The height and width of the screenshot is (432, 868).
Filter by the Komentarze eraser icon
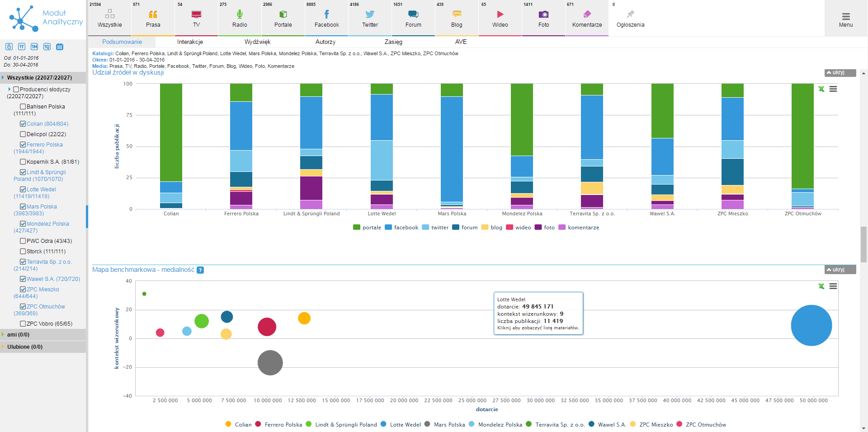587,14
